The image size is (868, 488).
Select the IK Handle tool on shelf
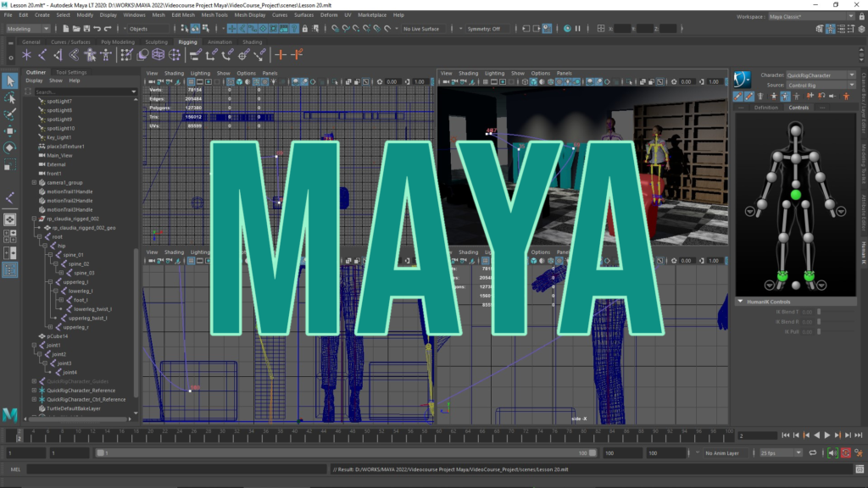pos(58,55)
